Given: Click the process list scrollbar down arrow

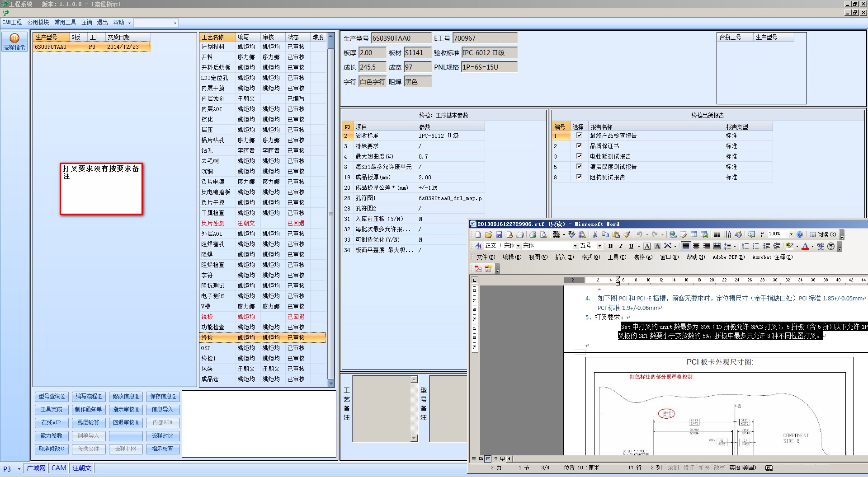Looking at the screenshot, I should coord(331,383).
